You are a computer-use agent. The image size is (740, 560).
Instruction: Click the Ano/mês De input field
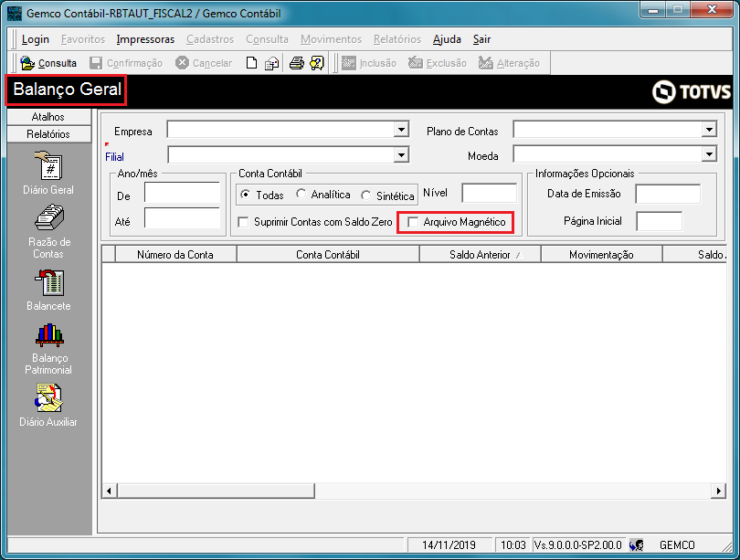pyautogui.click(x=182, y=193)
